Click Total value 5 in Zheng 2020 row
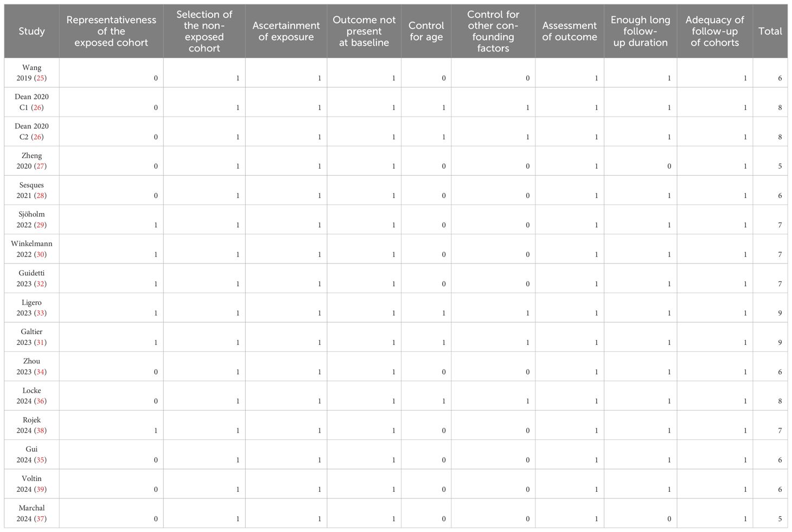Viewport: 792px width, 532px height. [x=780, y=166]
